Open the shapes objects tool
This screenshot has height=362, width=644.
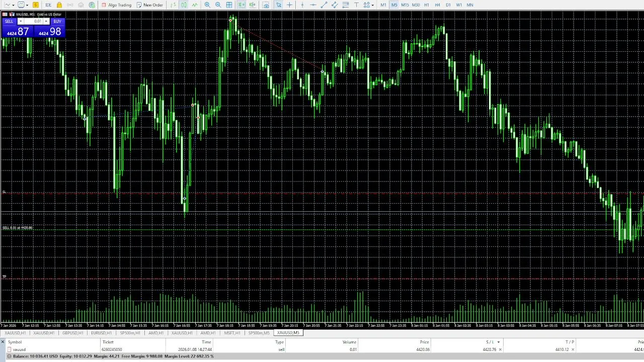[x=367, y=5]
